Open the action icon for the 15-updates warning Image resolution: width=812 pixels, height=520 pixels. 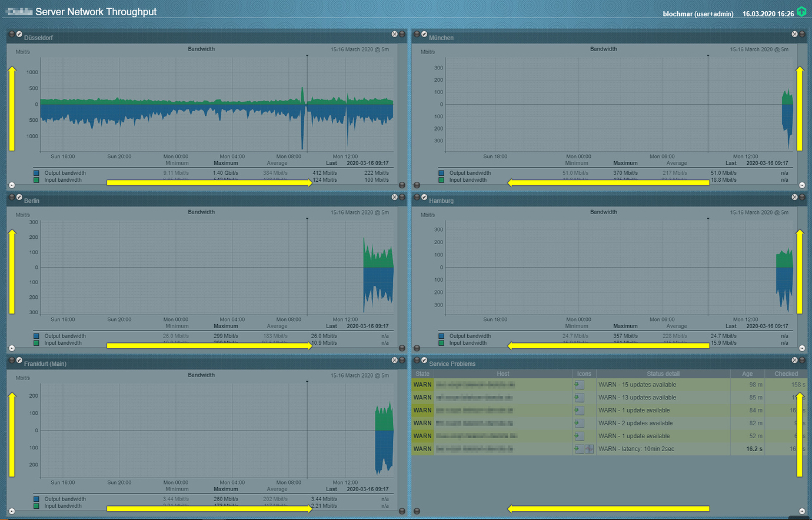pos(580,384)
